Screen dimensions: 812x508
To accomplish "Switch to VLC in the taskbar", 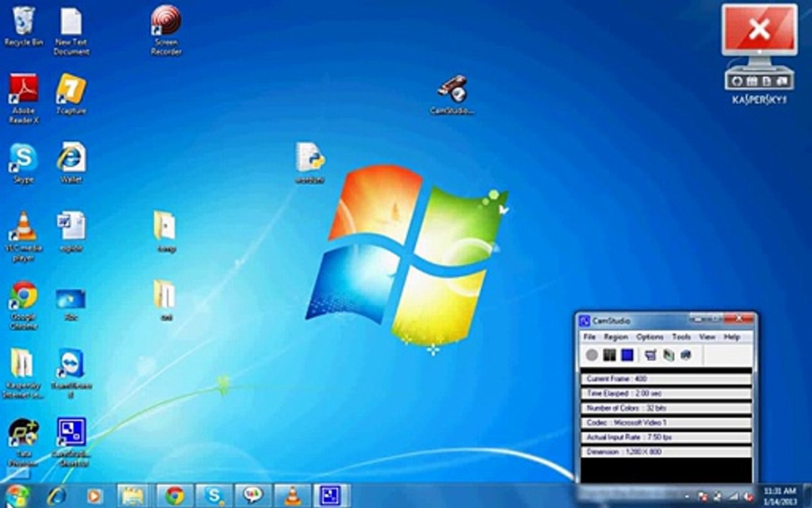I will click(293, 496).
